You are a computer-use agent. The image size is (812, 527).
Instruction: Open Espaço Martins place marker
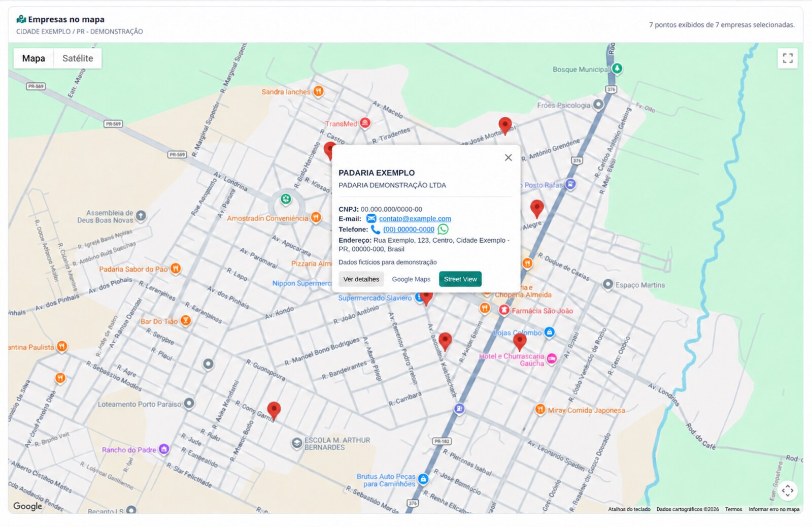(608, 284)
